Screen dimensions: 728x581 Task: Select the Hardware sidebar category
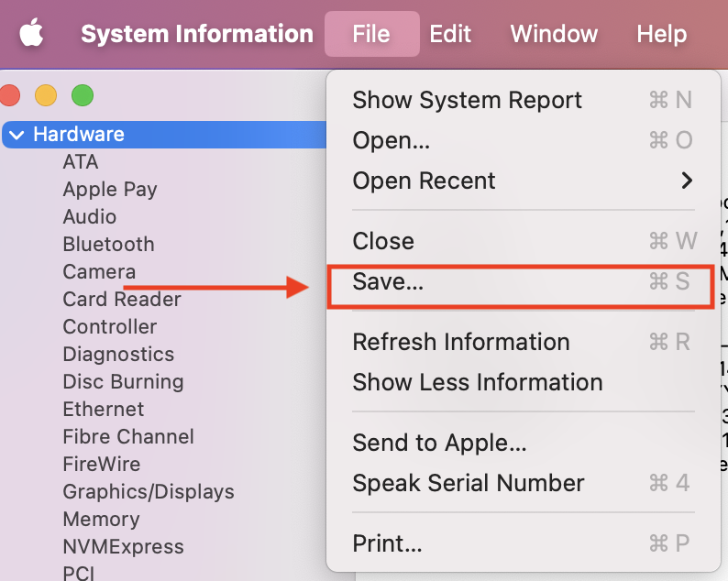point(165,135)
